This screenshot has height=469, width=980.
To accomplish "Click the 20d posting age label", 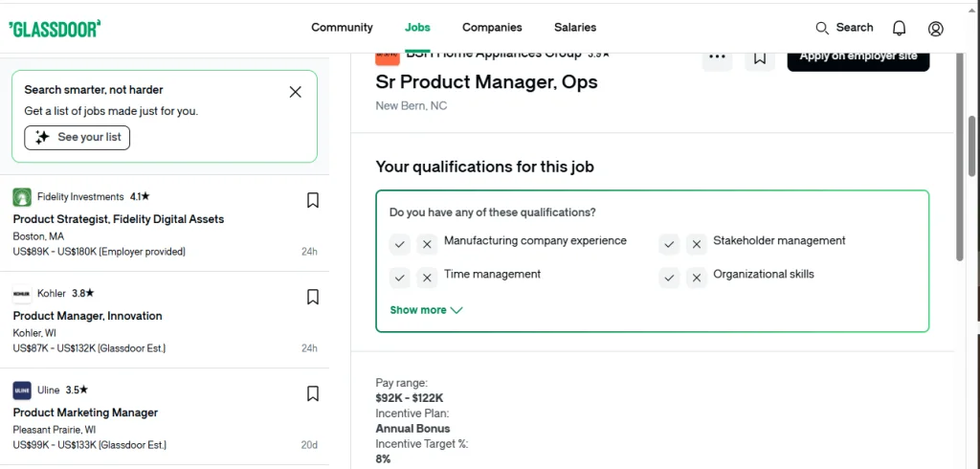I will pos(309,445).
